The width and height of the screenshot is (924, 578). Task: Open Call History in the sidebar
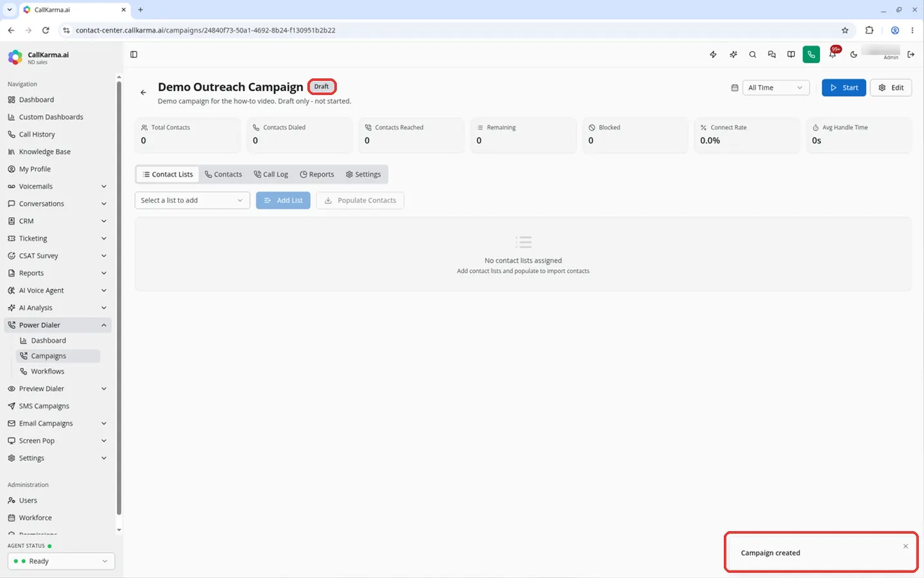(57, 134)
